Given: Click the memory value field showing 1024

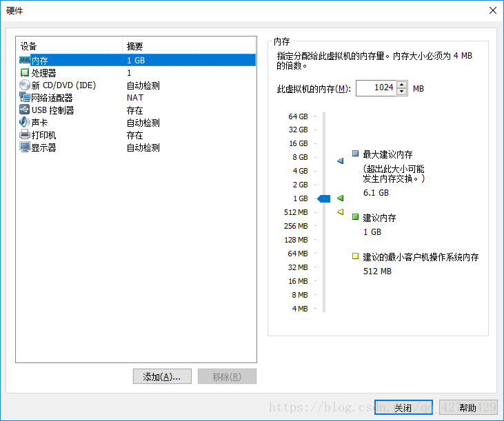Looking at the screenshot, I should [x=376, y=88].
